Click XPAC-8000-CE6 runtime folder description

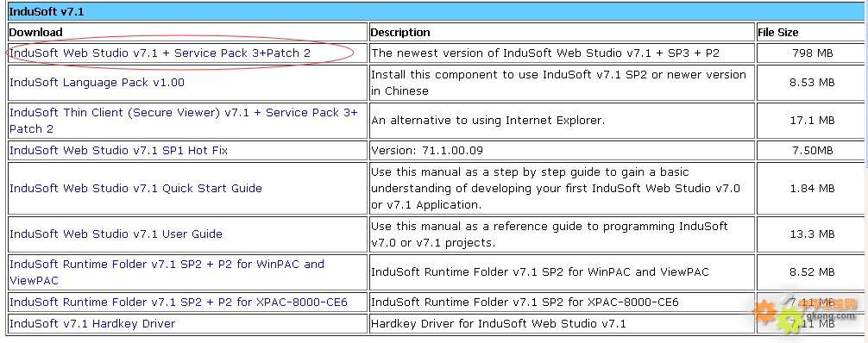pos(525,302)
